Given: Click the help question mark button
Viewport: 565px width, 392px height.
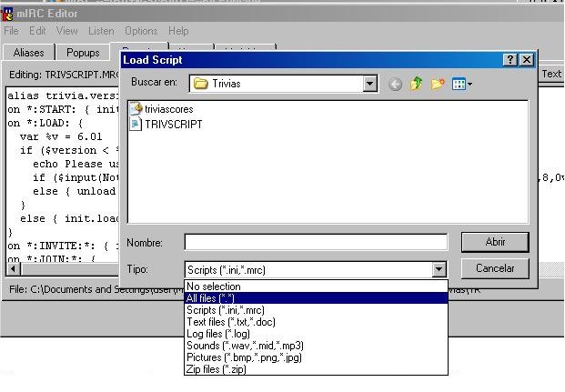Looking at the screenshot, I should pyautogui.click(x=510, y=59).
